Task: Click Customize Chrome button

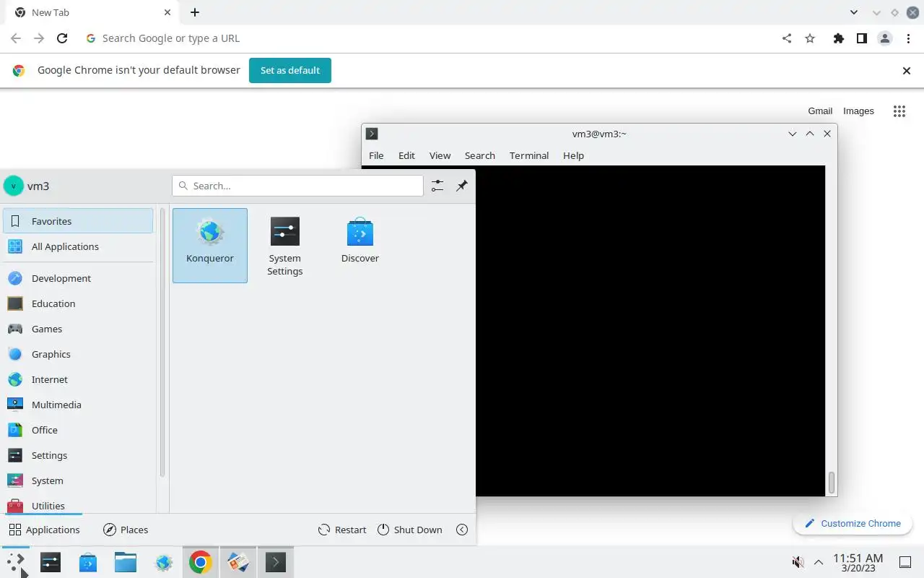Action: pyautogui.click(x=853, y=523)
